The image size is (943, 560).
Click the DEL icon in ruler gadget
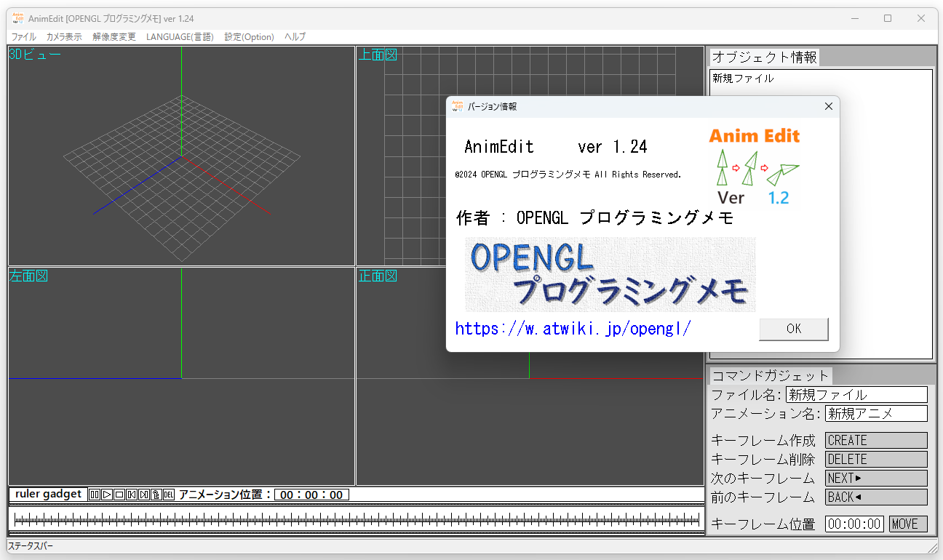pyautogui.click(x=169, y=495)
